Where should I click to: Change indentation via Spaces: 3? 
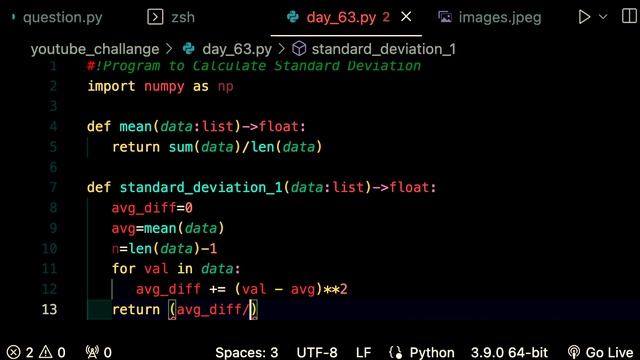coord(247,352)
